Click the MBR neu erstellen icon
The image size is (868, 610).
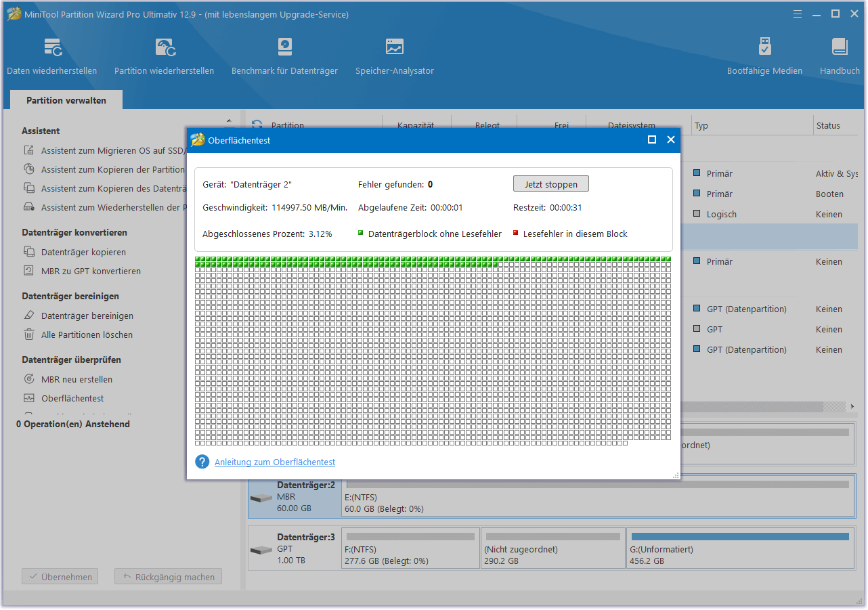[x=29, y=379]
